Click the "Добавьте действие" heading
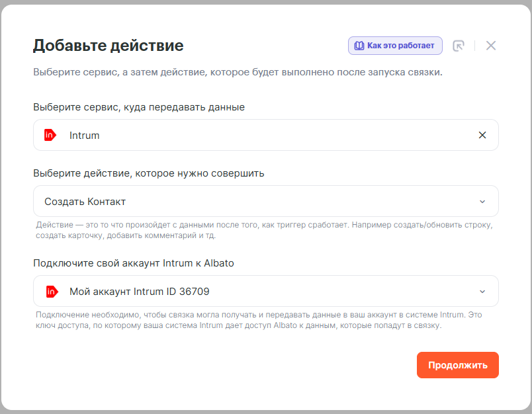 (109, 46)
